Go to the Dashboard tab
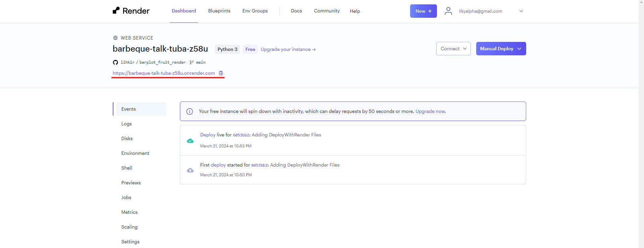Viewport: 644px width, 248px height. click(184, 11)
